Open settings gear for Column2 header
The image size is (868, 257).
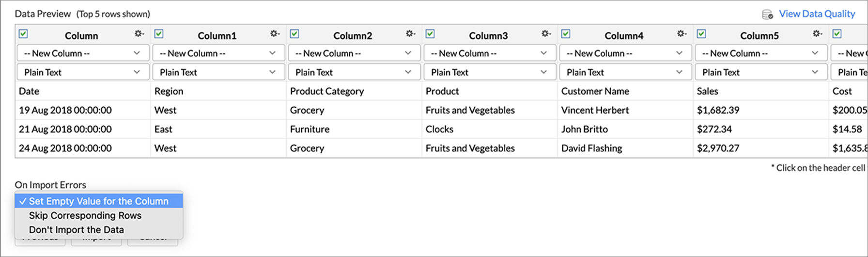coord(410,34)
